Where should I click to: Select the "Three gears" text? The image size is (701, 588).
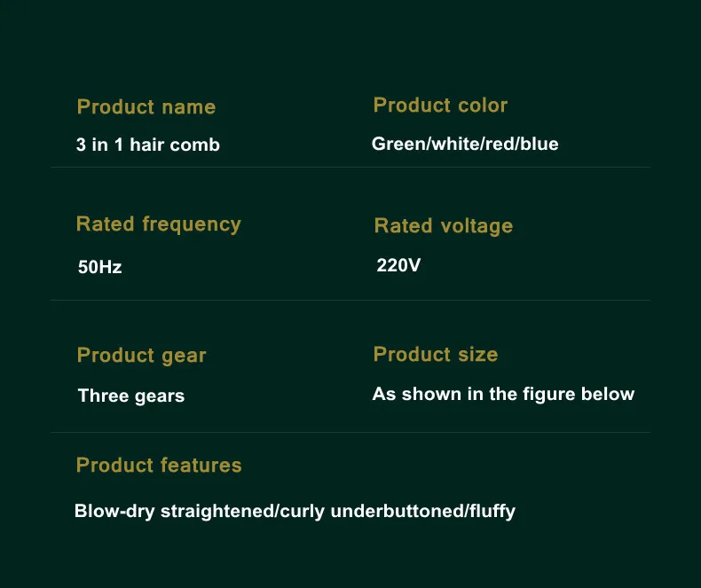coord(131,396)
